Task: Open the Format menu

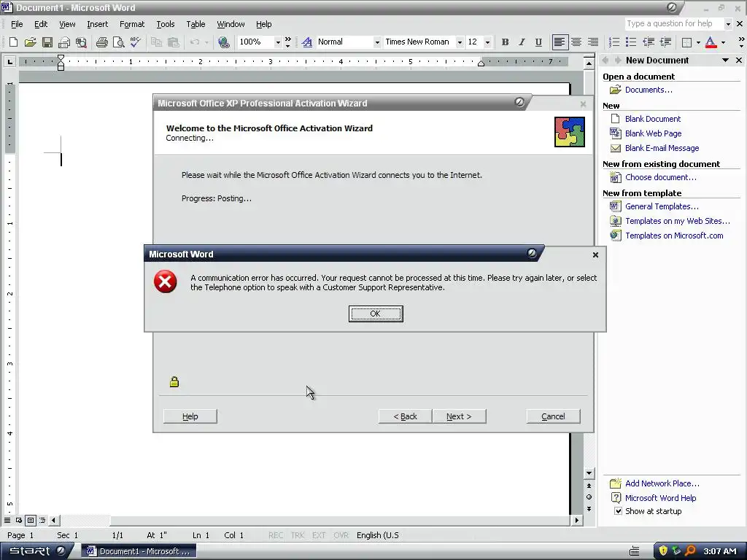Action: pyautogui.click(x=132, y=24)
